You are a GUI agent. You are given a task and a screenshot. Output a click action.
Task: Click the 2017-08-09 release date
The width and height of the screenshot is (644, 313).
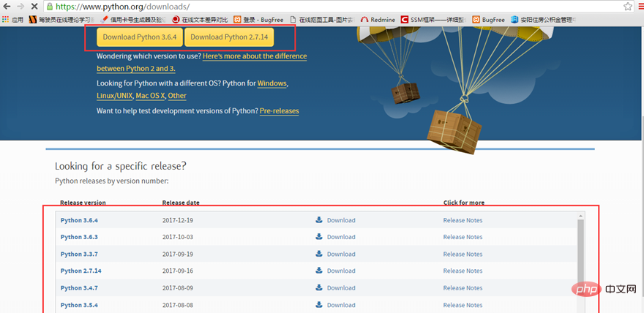[x=178, y=288]
